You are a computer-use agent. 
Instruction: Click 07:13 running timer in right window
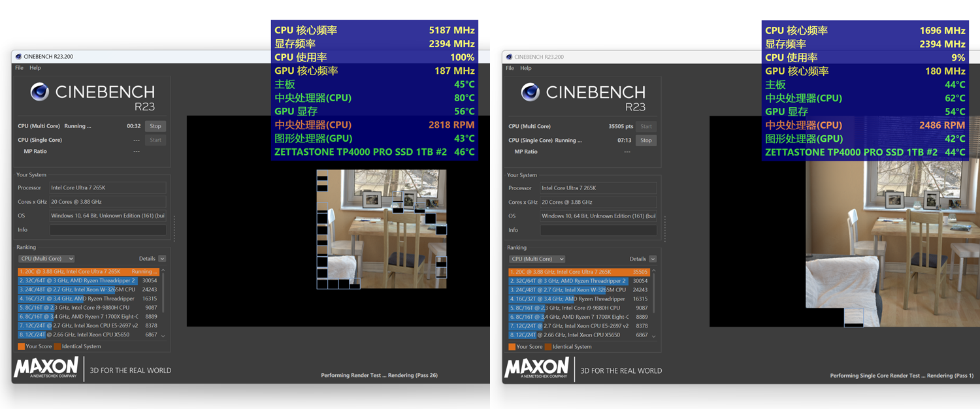point(625,140)
